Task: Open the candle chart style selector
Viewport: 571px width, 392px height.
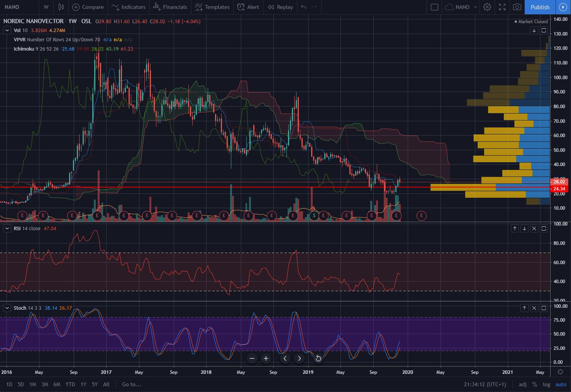Action: [x=61, y=7]
